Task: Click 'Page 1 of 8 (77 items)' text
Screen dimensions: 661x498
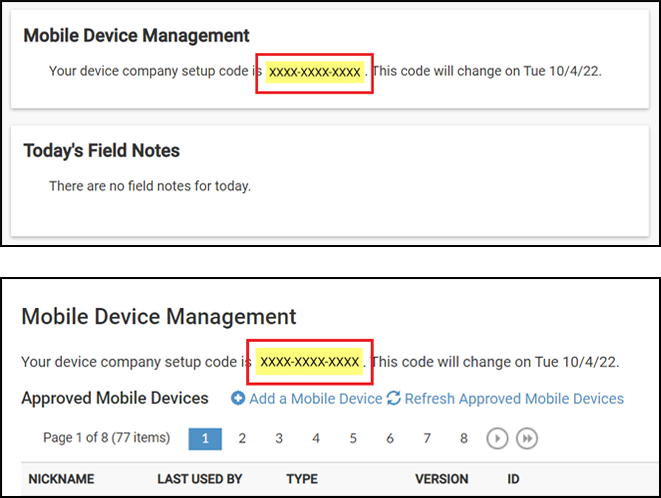Action: click(x=107, y=438)
